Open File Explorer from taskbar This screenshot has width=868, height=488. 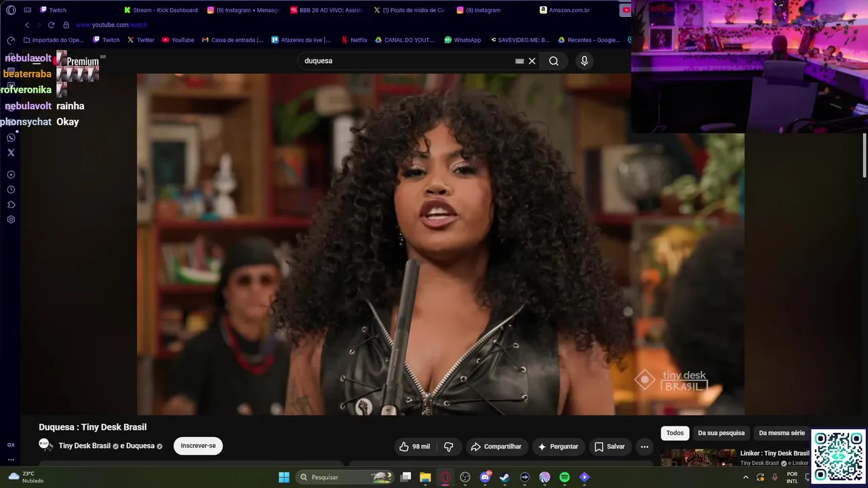click(425, 477)
